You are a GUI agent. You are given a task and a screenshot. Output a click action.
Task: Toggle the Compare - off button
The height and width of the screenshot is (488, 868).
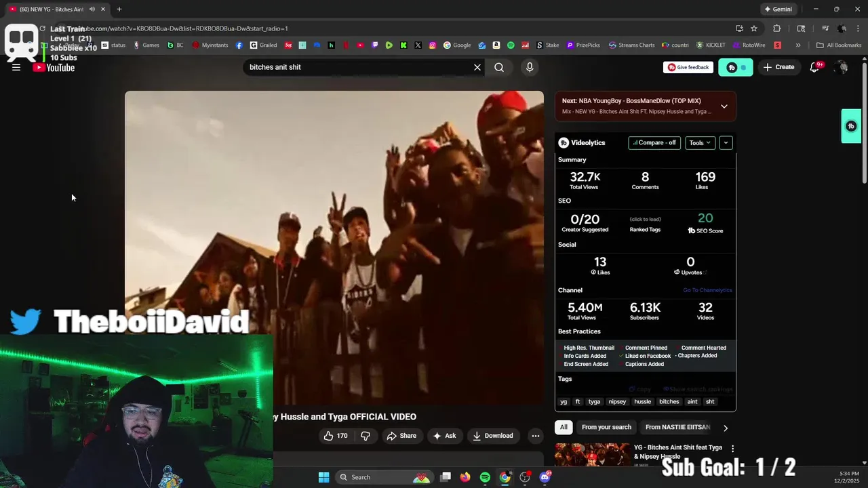coord(654,142)
